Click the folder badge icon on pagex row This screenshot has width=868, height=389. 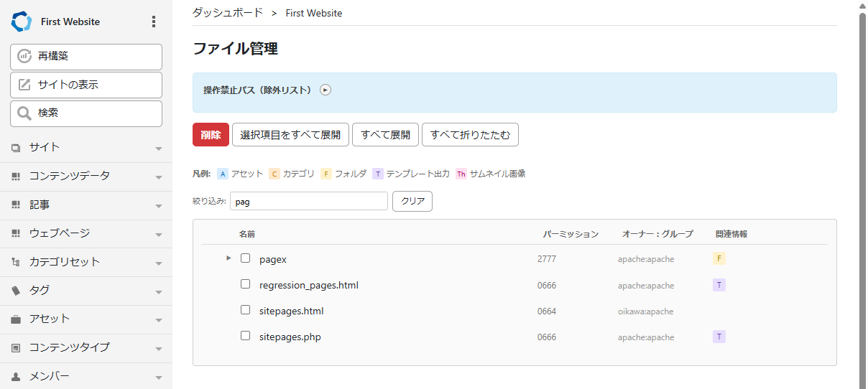(719, 258)
